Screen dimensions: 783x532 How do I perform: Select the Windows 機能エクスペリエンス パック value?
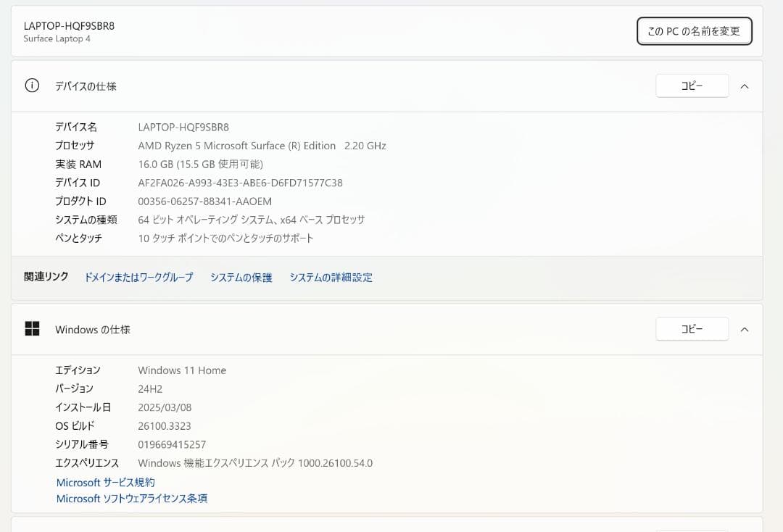coord(255,463)
